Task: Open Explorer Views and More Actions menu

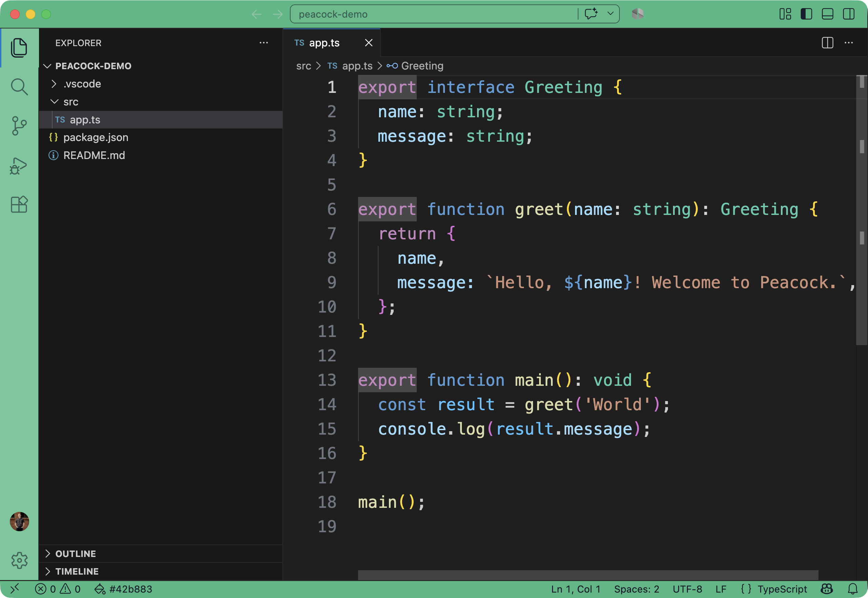Action: coord(264,43)
